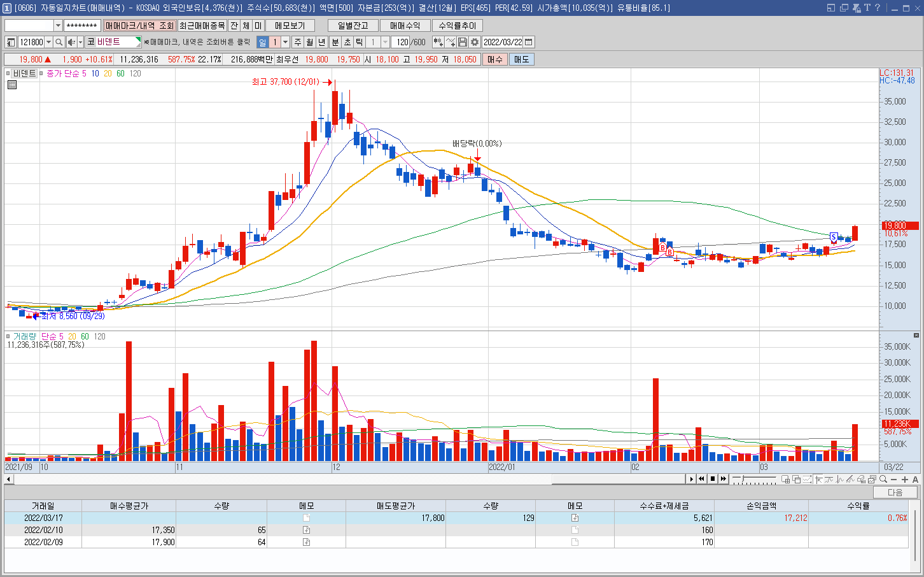Click the speaker sound icon
This screenshot has height=577, width=924.
[71, 42]
